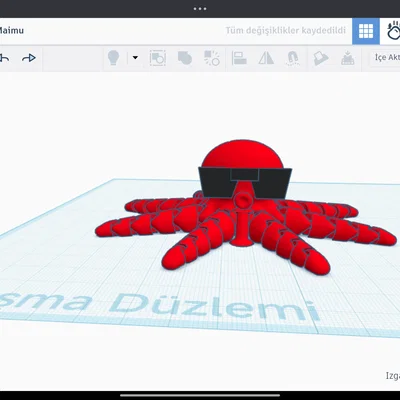400x400 pixels.
Task: Open the Izgara (grid) settings label
Action: pos(393,376)
